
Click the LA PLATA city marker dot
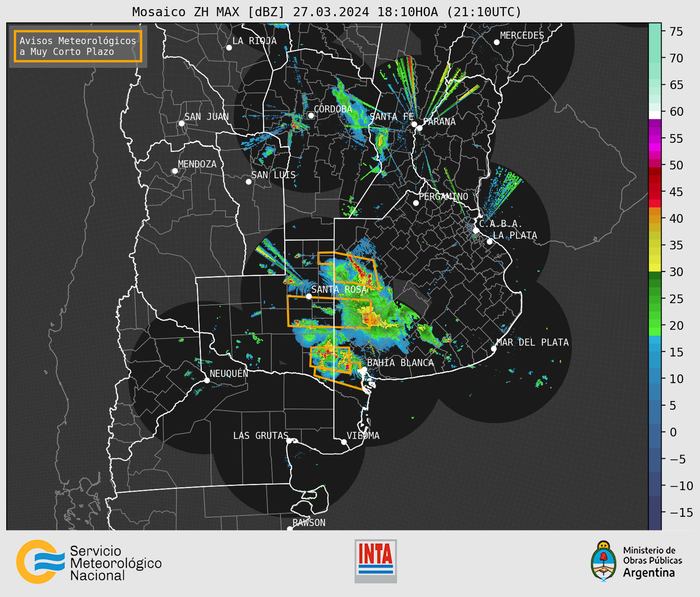point(490,242)
